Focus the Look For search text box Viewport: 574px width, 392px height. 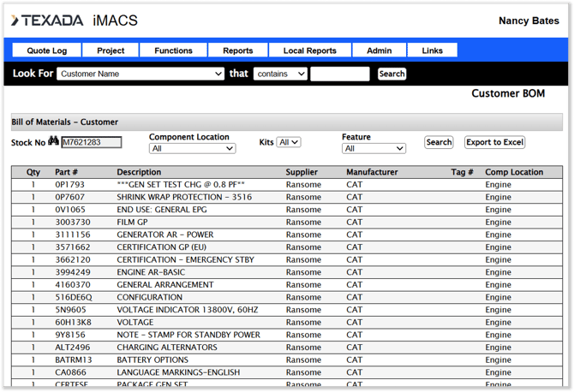340,74
